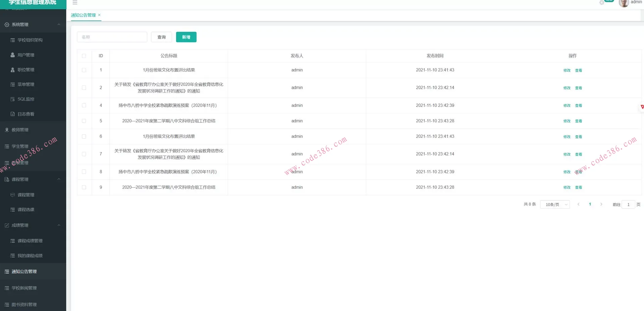
Task: Click the 课程管理 parent menu icon
Action: tap(7, 180)
